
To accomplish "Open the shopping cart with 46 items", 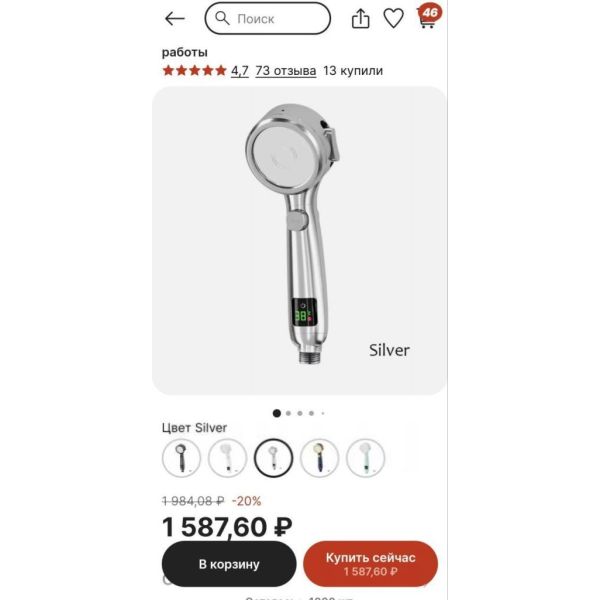I will tap(429, 16).
